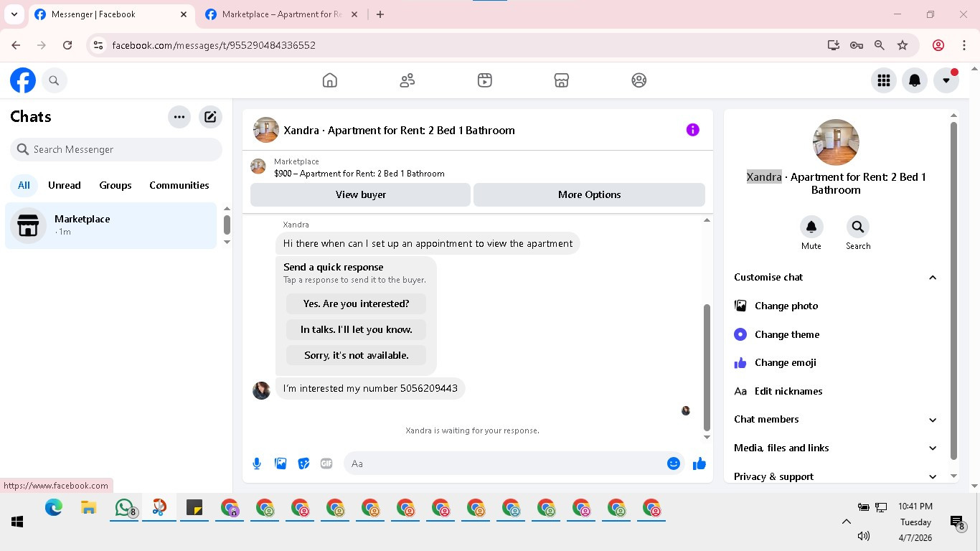
Task: Send a voice clip with the microphone icon
Action: [x=257, y=463]
